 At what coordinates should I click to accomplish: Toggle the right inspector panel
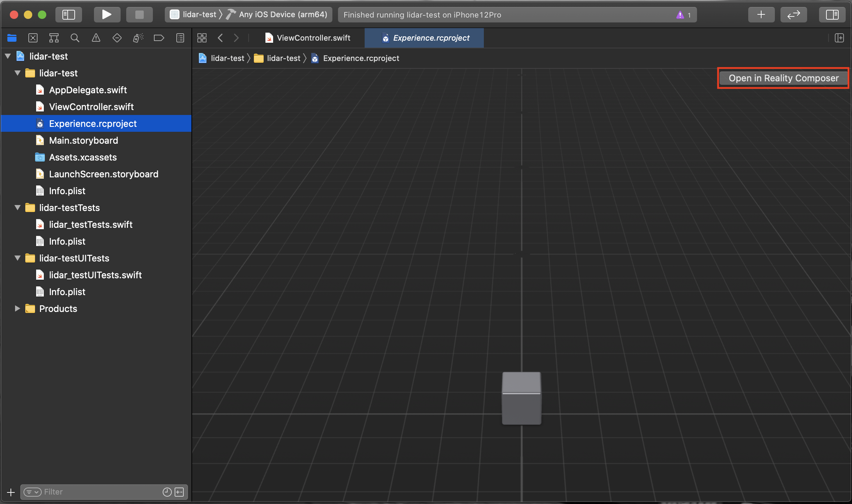click(x=832, y=15)
